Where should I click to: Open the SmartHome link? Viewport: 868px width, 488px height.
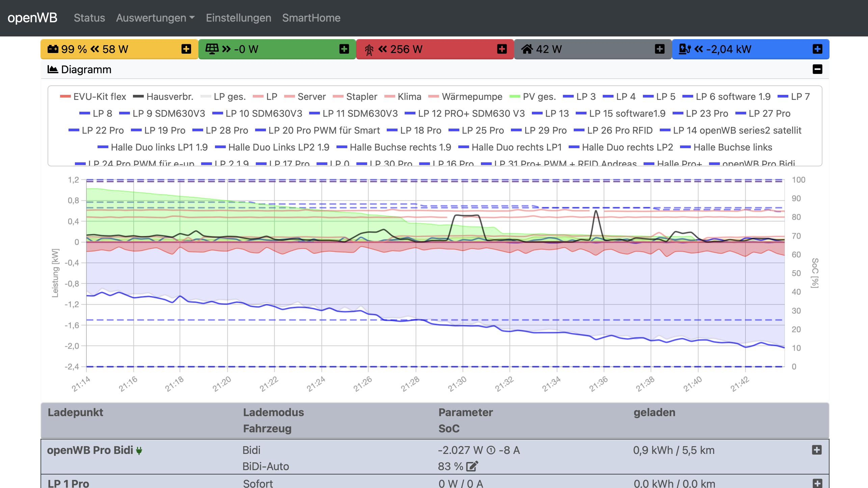[311, 18]
